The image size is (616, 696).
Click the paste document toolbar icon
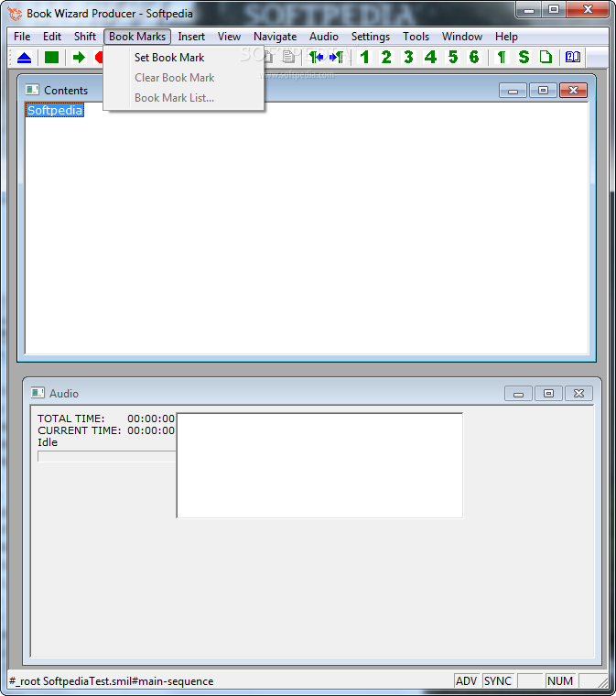pyautogui.click(x=288, y=58)
